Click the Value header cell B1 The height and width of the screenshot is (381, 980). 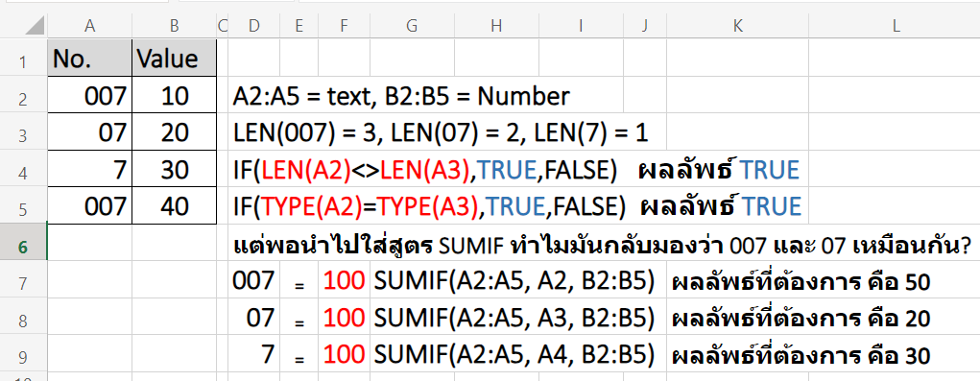coord(175,59)
